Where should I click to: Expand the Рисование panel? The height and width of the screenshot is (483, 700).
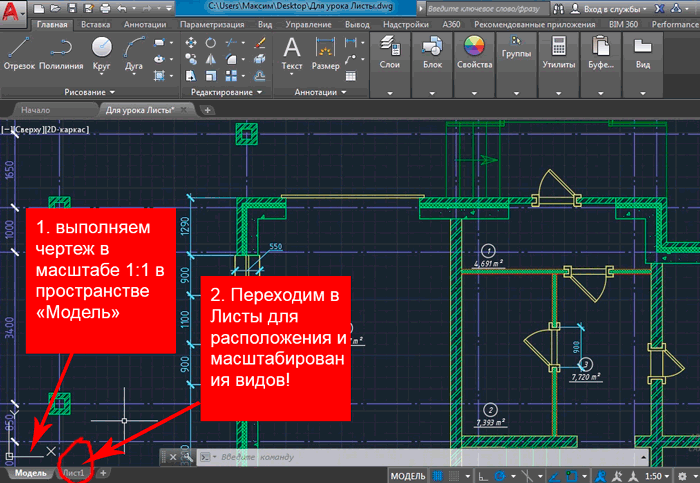[89, 92]
